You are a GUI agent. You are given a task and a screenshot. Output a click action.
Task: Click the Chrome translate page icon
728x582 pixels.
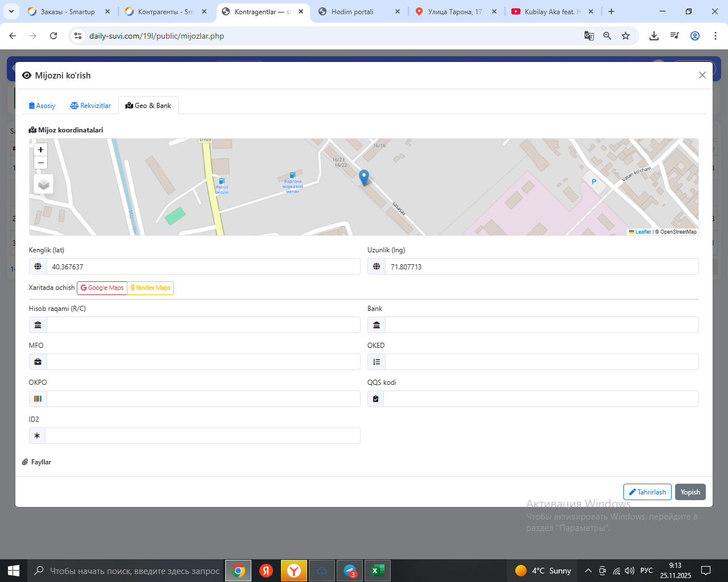pyautogui.click(x=589, y=36)
